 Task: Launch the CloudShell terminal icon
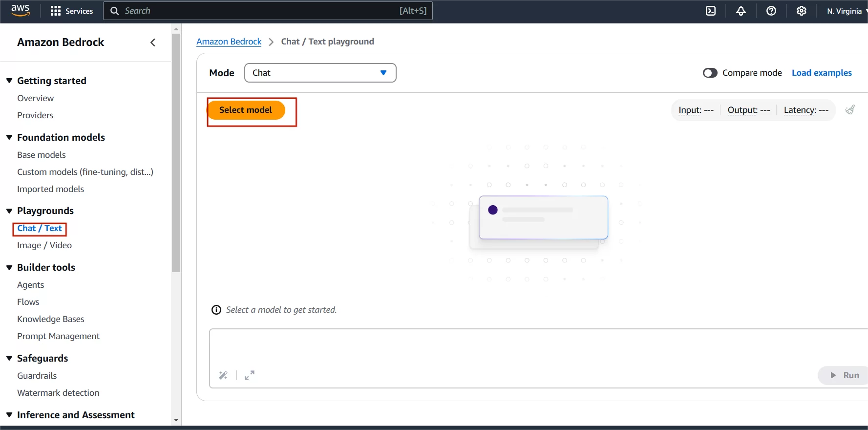(x=711, y=11)
